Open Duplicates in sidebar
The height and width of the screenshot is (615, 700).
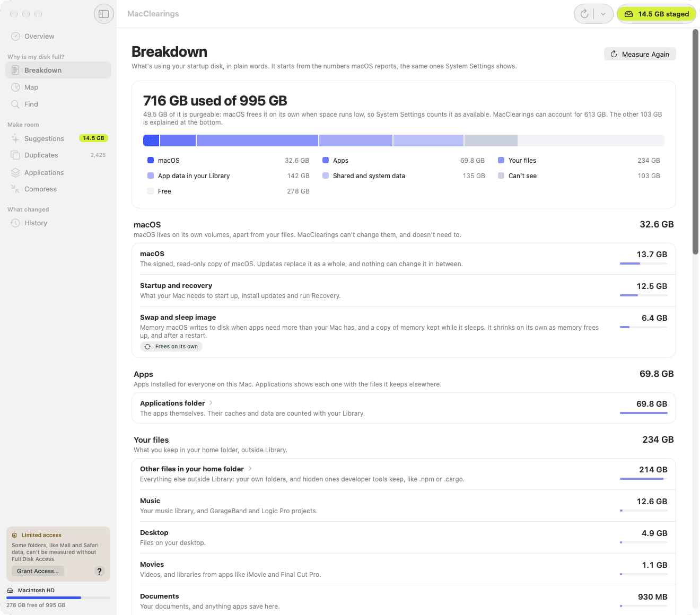point(58,155)
